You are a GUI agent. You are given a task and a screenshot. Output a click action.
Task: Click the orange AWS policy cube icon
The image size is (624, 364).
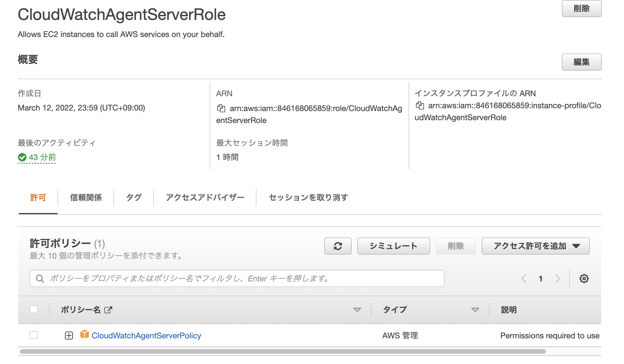pyautogui.click(x=85, y=335)
